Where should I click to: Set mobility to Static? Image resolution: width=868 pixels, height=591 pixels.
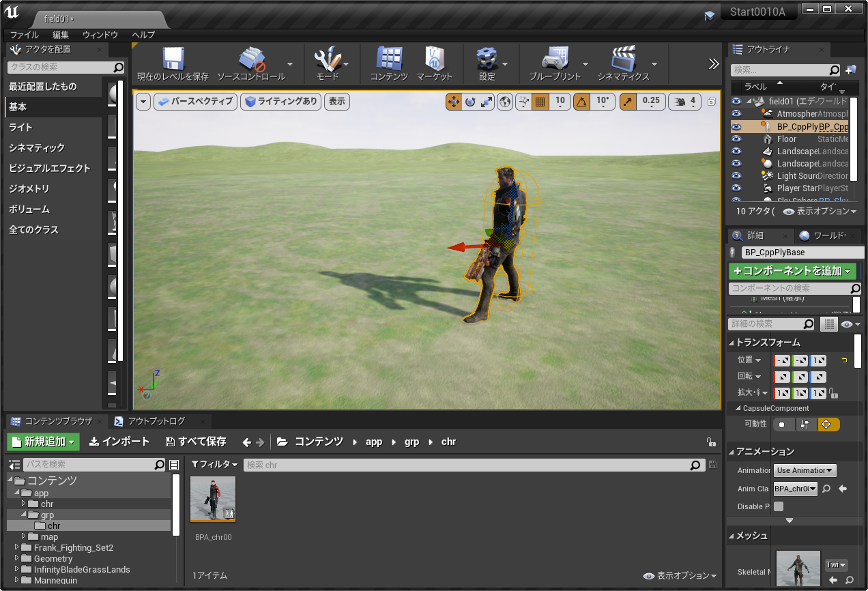[784, 424]
